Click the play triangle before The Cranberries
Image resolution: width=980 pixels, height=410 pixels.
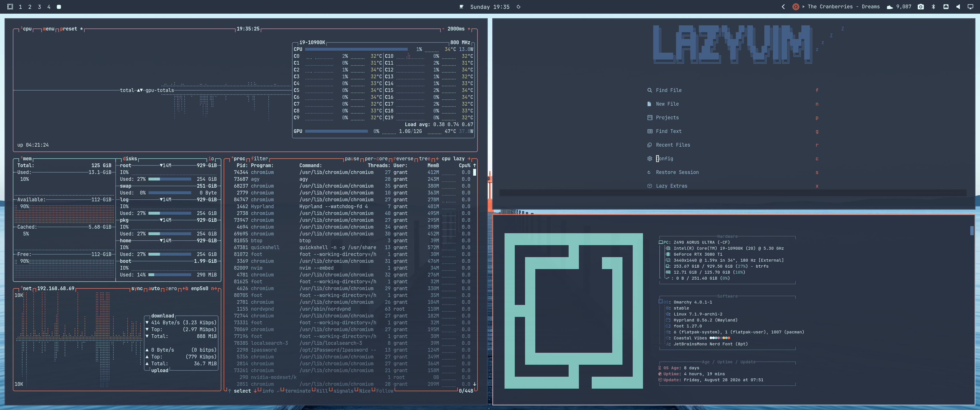coord(803,7)
